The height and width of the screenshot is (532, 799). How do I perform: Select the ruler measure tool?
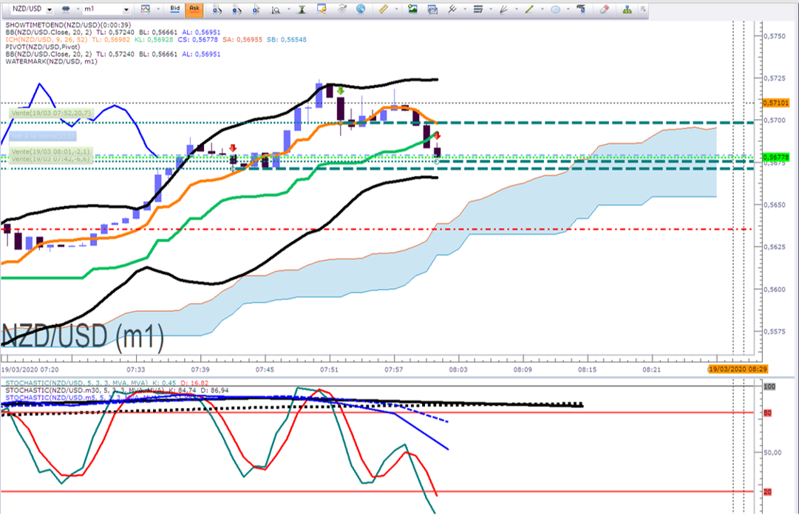(384, 9)
